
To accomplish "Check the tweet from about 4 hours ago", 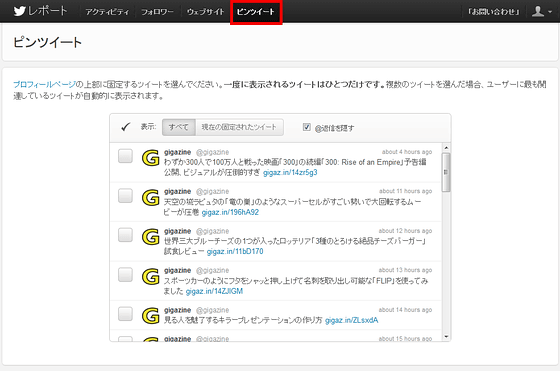I will 125,156.
